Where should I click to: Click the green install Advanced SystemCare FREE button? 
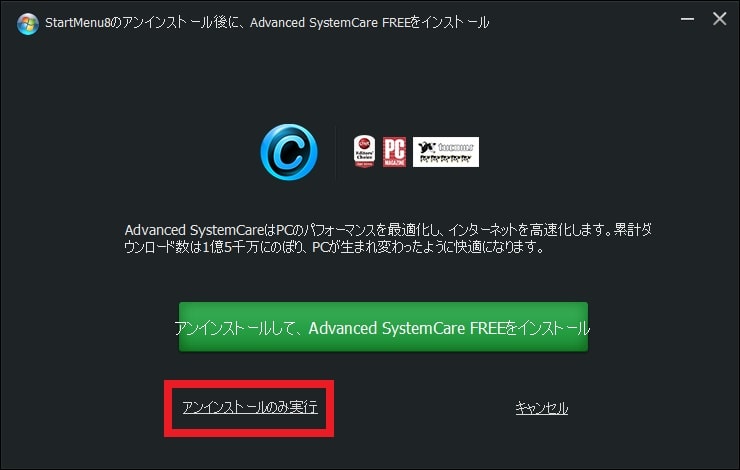tap(383, 327)
